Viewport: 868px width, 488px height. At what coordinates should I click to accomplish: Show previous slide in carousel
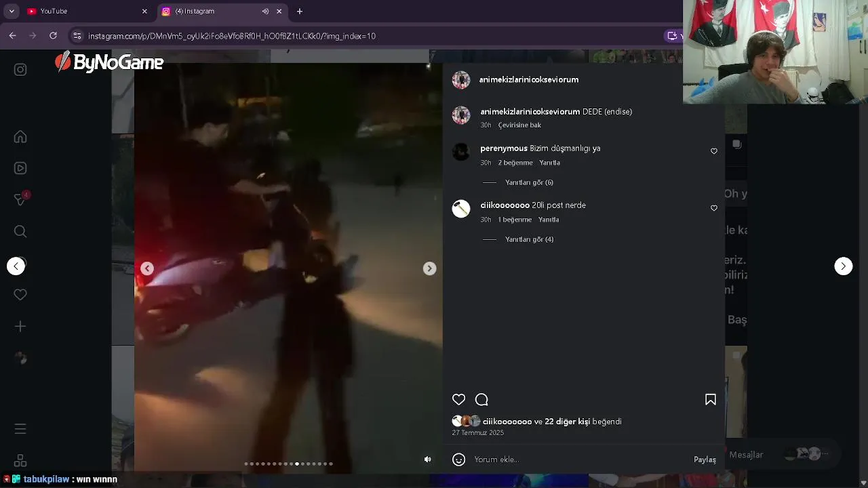pyautogui.click(x=147, y=268)
